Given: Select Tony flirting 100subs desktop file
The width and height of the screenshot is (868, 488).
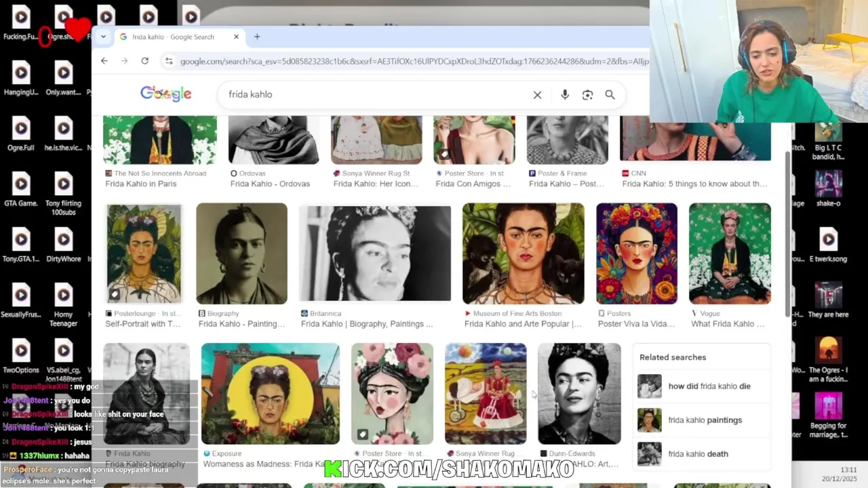Looking at the screenshot, I should 63,194.
